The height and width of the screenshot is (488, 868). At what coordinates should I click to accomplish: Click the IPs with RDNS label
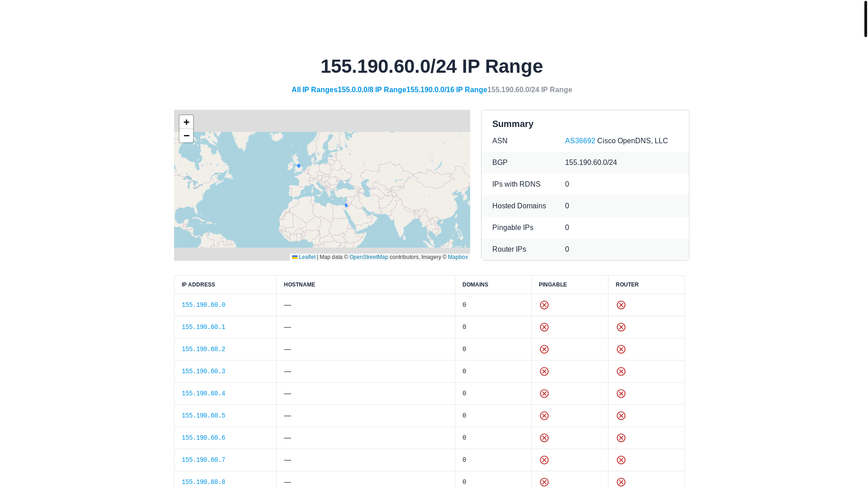click(x=516, y=184)
